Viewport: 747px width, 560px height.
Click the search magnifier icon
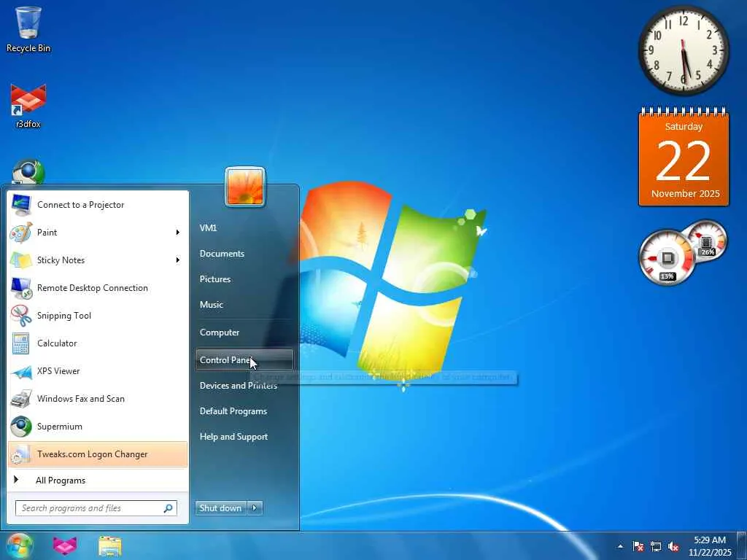(x=169, y=508)
